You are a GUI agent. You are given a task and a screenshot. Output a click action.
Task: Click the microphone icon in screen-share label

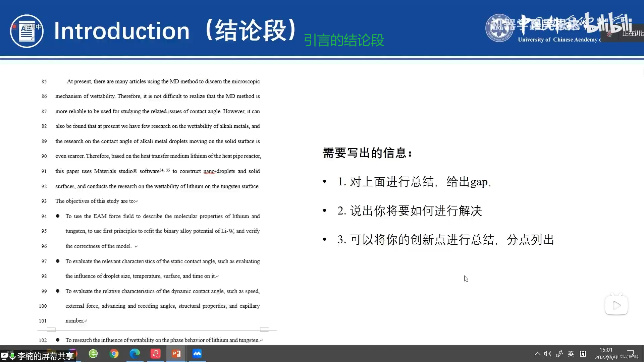click(x=12, y=356)
